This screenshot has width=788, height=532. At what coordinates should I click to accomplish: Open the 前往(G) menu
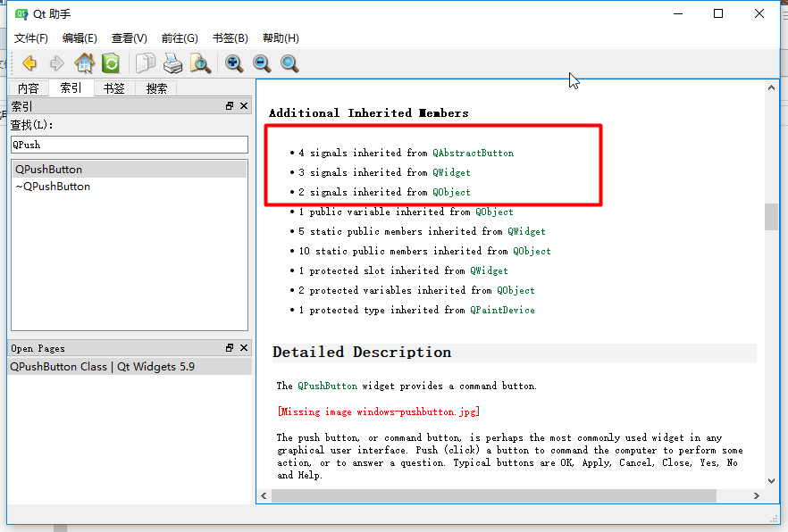click(x=180, y=38)
